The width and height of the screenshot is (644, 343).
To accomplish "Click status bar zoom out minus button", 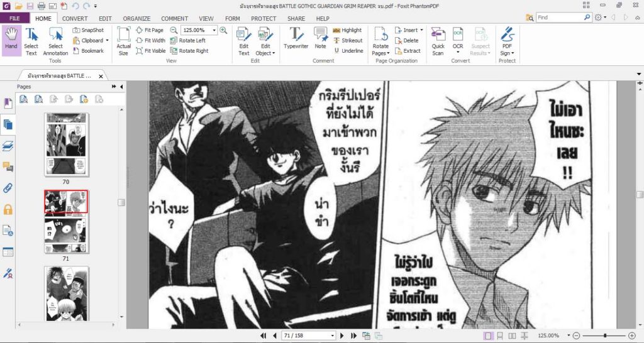I will tap(576, 335).
